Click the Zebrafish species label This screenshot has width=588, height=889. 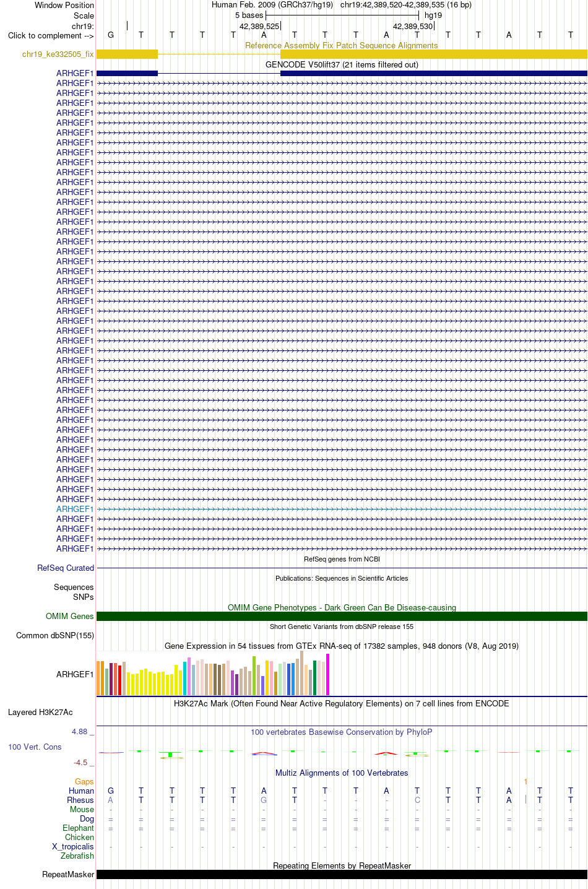[77, 856]
